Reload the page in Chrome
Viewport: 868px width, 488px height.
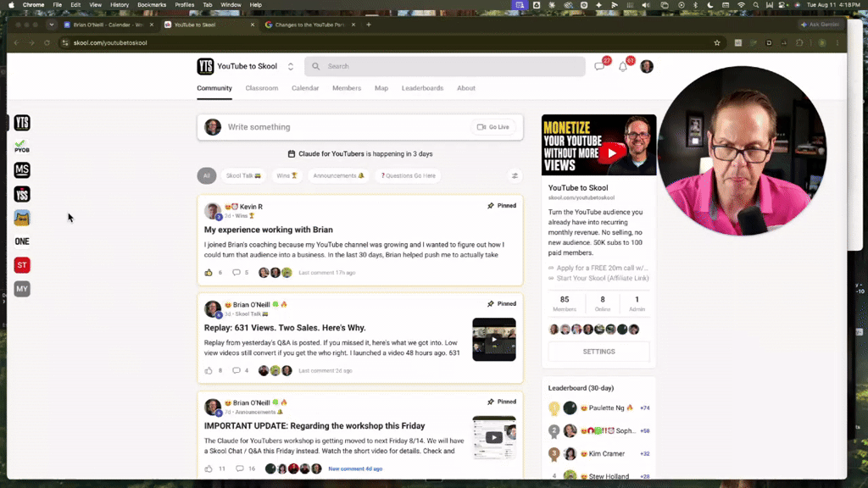coord(47,42)
